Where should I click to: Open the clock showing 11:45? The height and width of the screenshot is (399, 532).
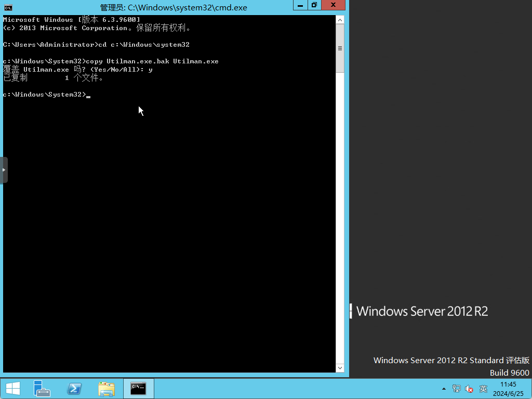point(508,389)
